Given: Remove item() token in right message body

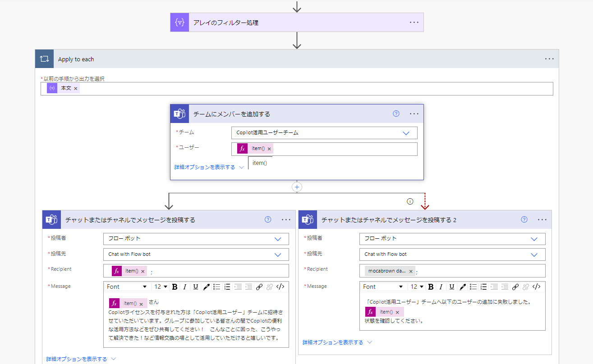Looking at the screenshot, I should pyautogui.click(x=397, y=312).
